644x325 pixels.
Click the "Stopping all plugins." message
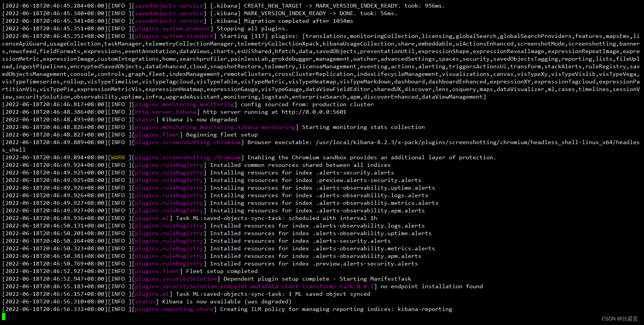253,28
